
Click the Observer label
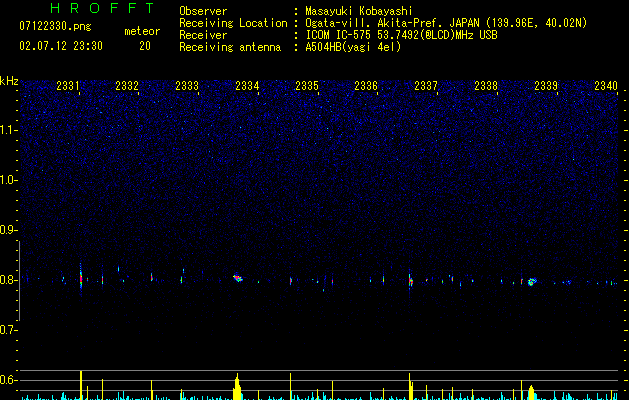[x=203, y=11]
